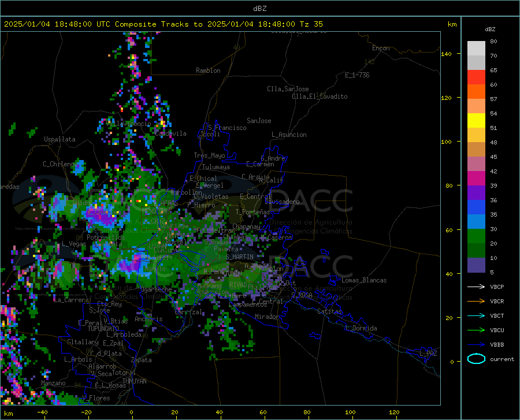Image resolution: width=520 pixels, height=420 pixels.
Task: Click the dBZ title at top
Action: tap(259, 9)
